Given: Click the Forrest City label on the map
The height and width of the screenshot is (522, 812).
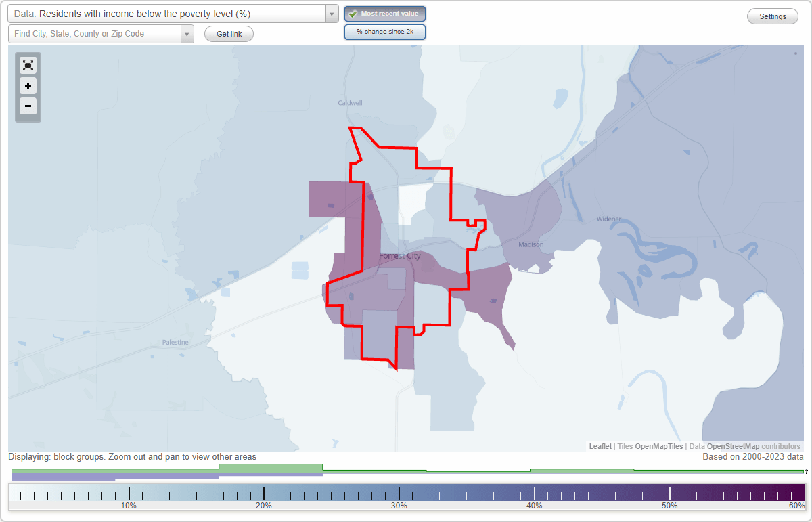Looking at the screenshot, I should (401, 256).
